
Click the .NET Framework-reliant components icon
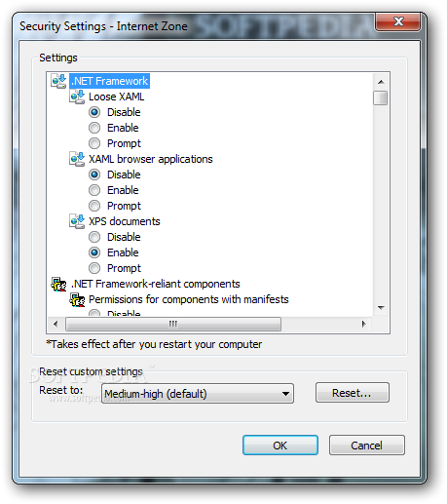click(58, 284)
